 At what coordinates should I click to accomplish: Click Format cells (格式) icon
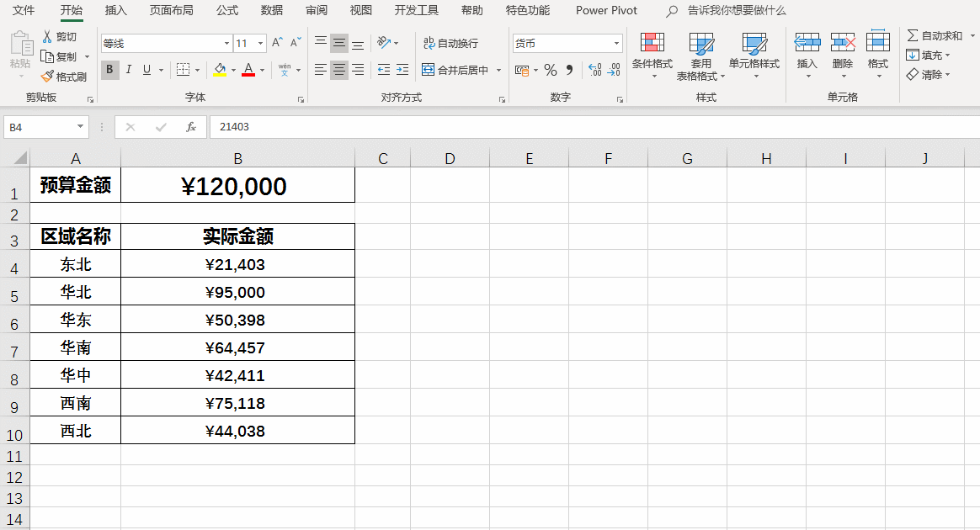877,43
